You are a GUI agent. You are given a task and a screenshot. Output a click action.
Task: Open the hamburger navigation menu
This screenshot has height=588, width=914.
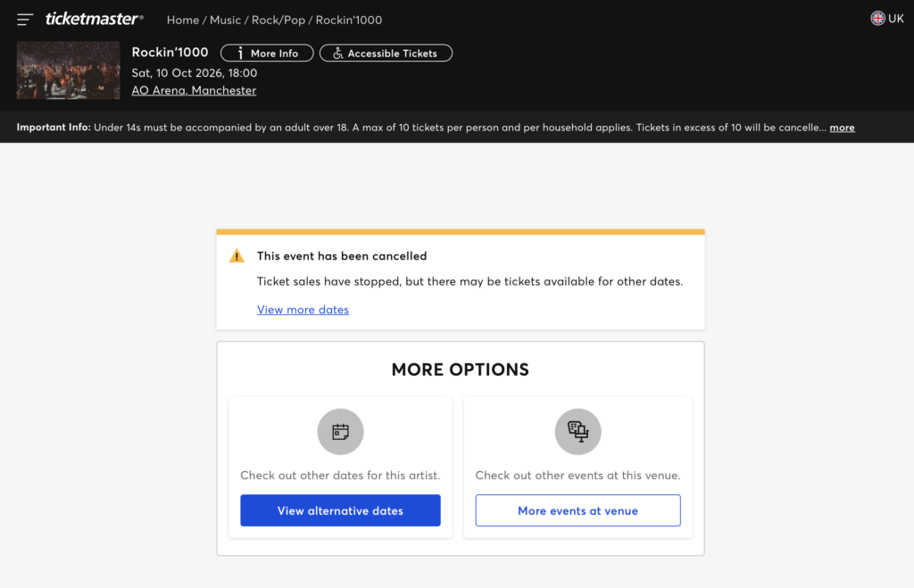pyautogui.click(x=24, y=20)
